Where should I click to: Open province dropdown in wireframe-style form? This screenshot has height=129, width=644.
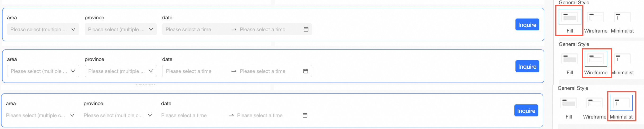[121, 71]
